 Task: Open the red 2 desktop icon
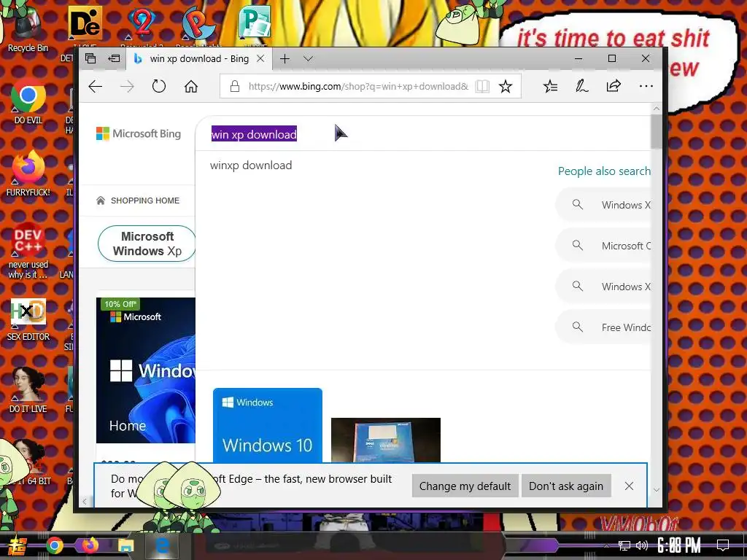click(142, 23)
